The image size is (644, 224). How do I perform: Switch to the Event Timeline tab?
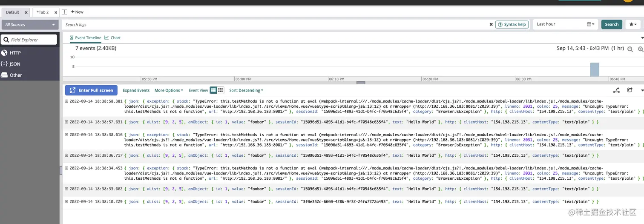86,38
